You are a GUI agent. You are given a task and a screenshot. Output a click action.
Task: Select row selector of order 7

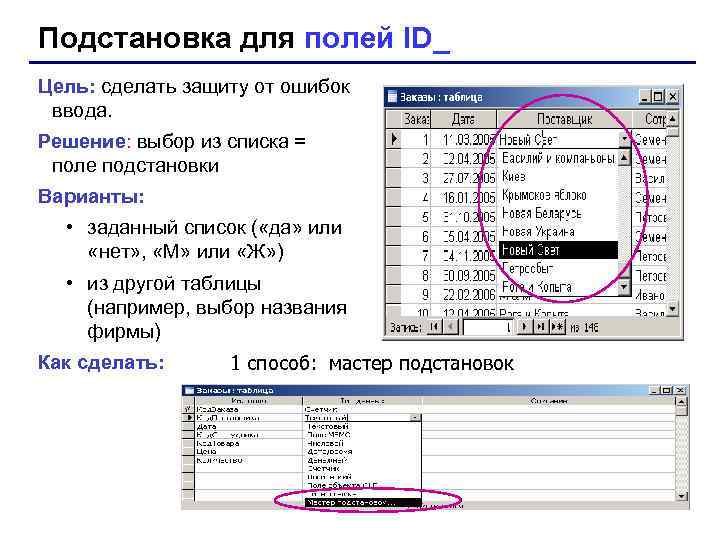point(394,255)
